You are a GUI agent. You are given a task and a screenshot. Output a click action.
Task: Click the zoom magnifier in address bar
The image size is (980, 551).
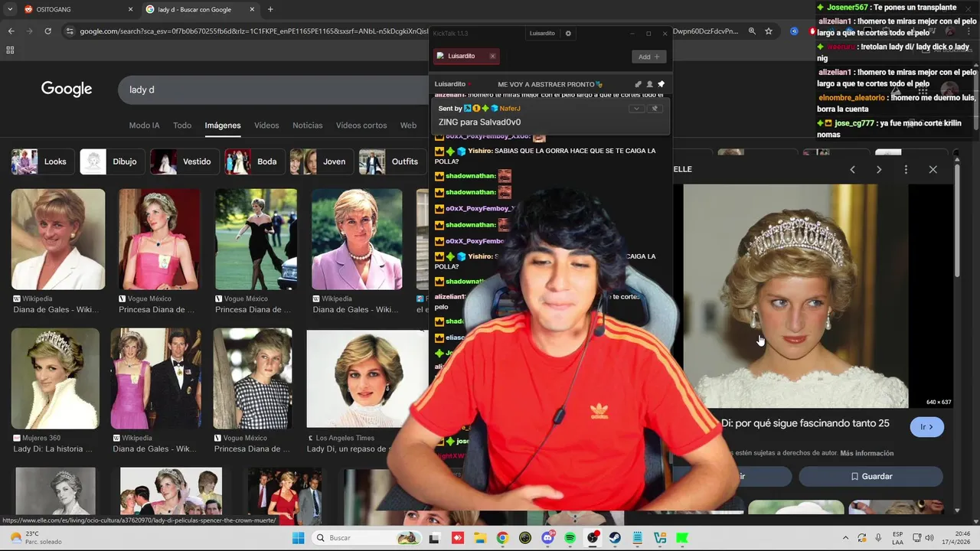click(752, 31)
